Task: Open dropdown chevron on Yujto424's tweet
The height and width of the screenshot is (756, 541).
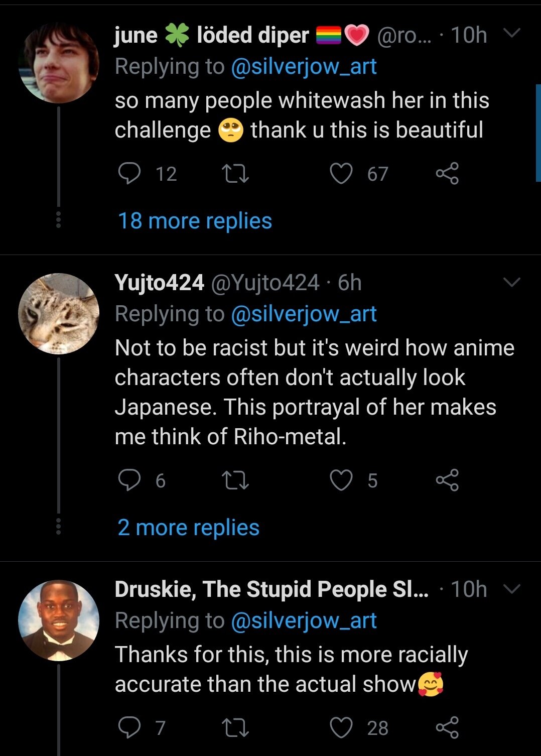Action: pos(511,283)
